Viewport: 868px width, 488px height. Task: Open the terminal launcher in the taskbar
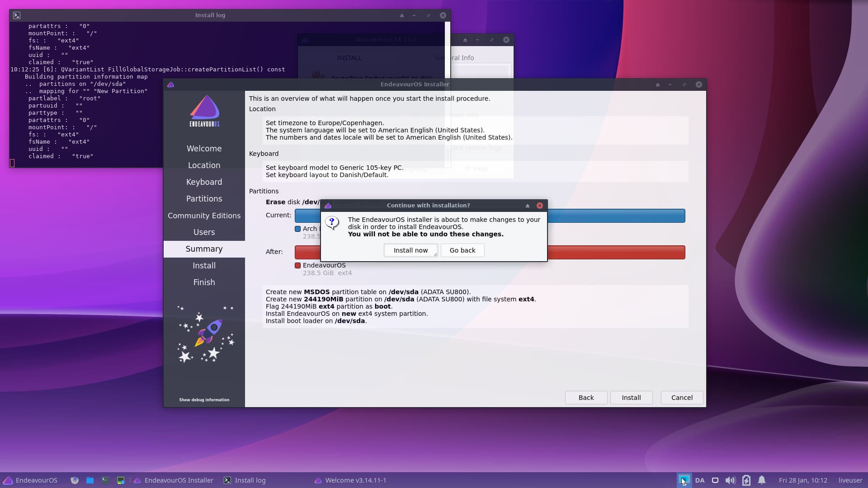(x=105, y=480)
